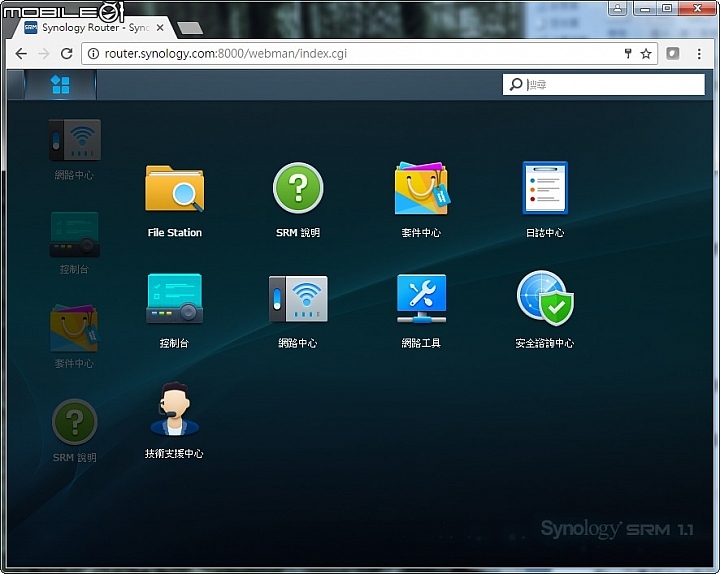
Task: Launch 套件中心 from the main grid
Action: [422, 188]
